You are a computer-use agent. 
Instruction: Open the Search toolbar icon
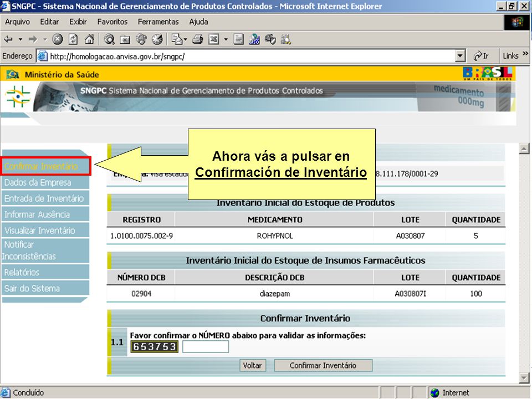pyautogui.click(x=109, y=39)
